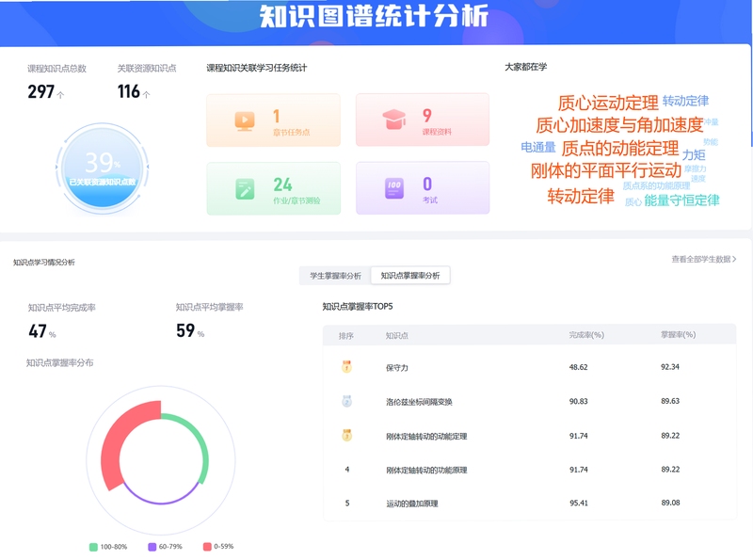
Task: Click the 课程知识关联学习任务统计 heading
Action: pyautogui.click(x=256, y=68)
